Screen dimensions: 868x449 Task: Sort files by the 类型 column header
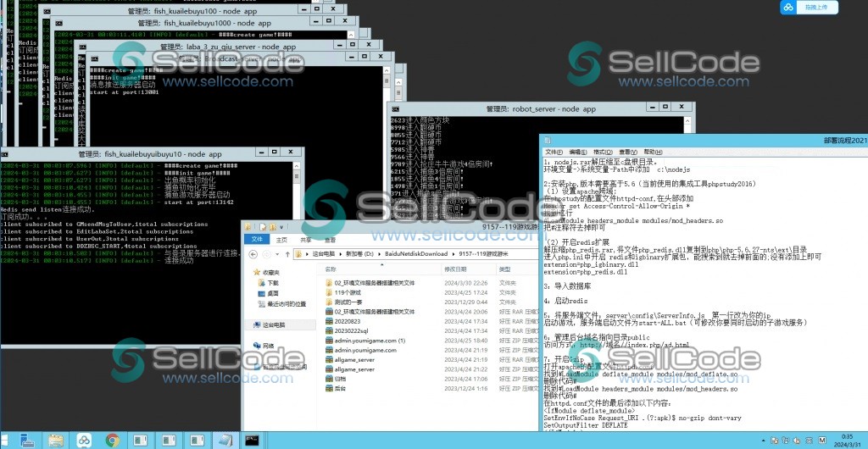coord(504,269)
